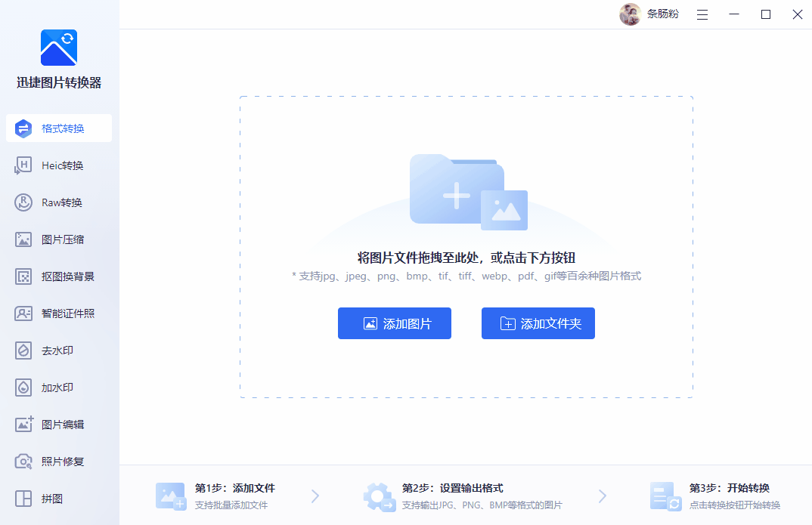Go to 图片压缩 menu label

pos(64,239)
